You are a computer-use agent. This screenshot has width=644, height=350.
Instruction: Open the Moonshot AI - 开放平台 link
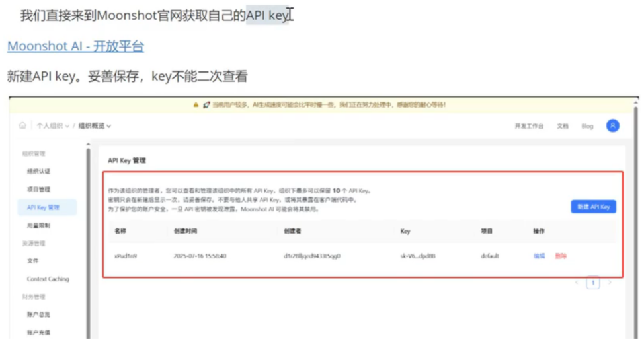coord(75,46)
